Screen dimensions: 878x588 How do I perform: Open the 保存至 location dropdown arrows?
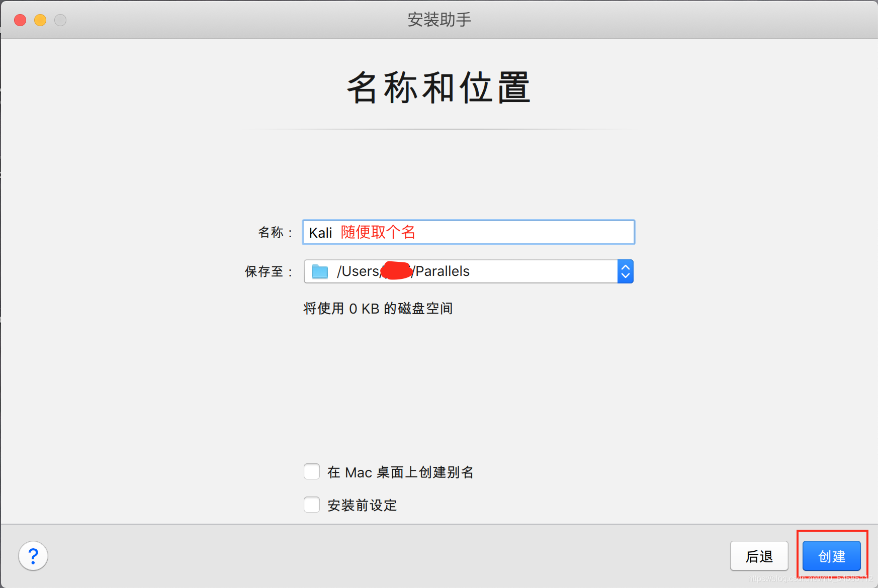(625, 271)
